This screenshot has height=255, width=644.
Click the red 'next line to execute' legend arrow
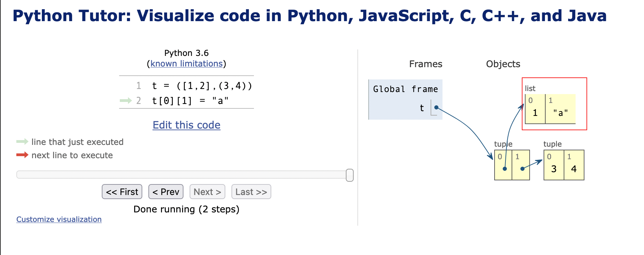click(x=22, y=155)
